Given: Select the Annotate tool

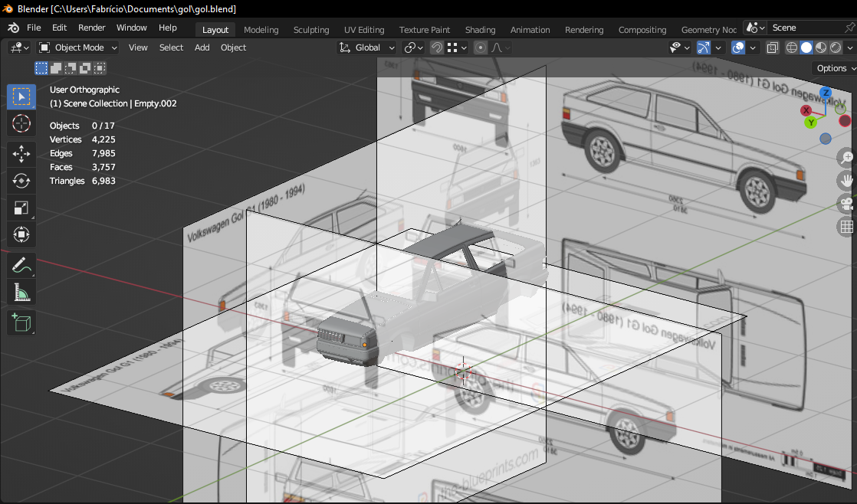Looking at the screenshot, I should point(21,266).
